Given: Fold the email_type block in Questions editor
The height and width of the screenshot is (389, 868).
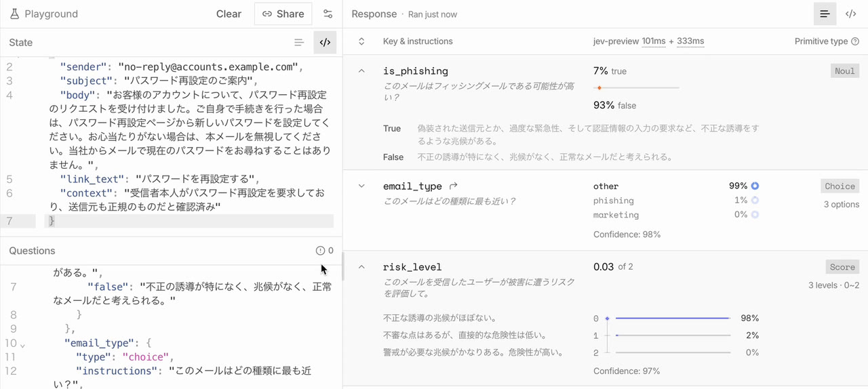Looking at the screenshot, I should [22, 345].
